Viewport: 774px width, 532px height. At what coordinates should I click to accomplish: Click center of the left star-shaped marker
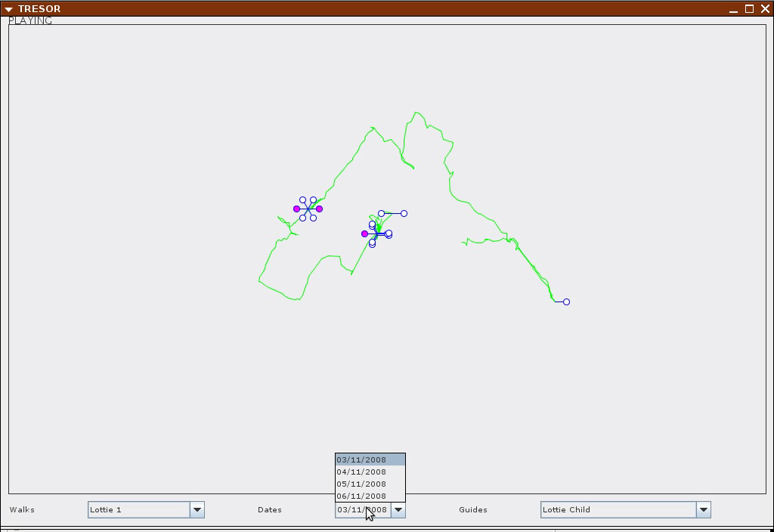tap(308, 209)
